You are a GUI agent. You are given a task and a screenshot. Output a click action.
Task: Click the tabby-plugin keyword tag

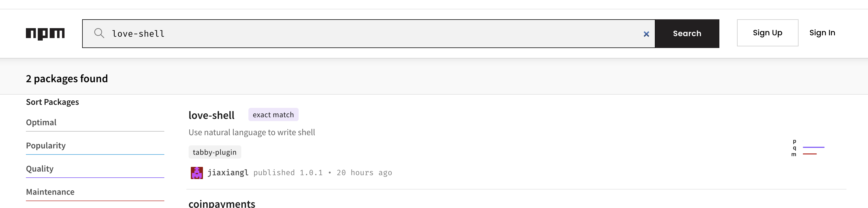pos(215,152)
